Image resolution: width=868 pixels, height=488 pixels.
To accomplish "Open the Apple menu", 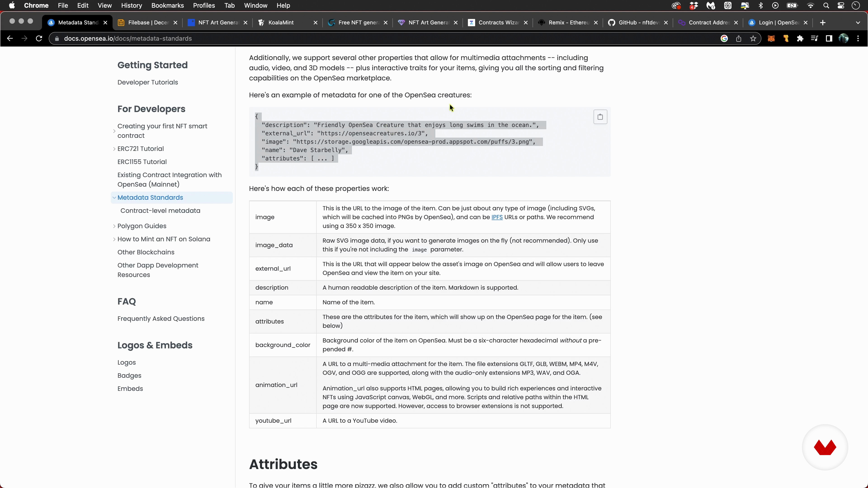I will click(x=12, y=5).
